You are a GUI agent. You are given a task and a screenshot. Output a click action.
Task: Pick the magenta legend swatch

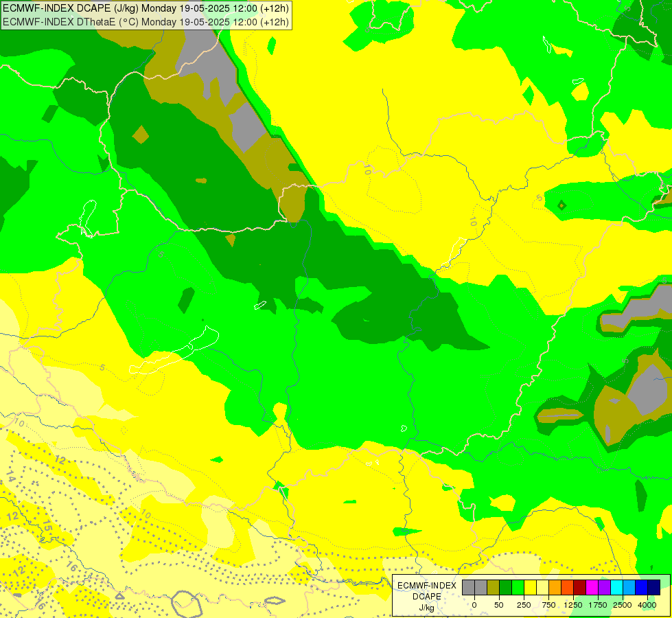[592, 588]
